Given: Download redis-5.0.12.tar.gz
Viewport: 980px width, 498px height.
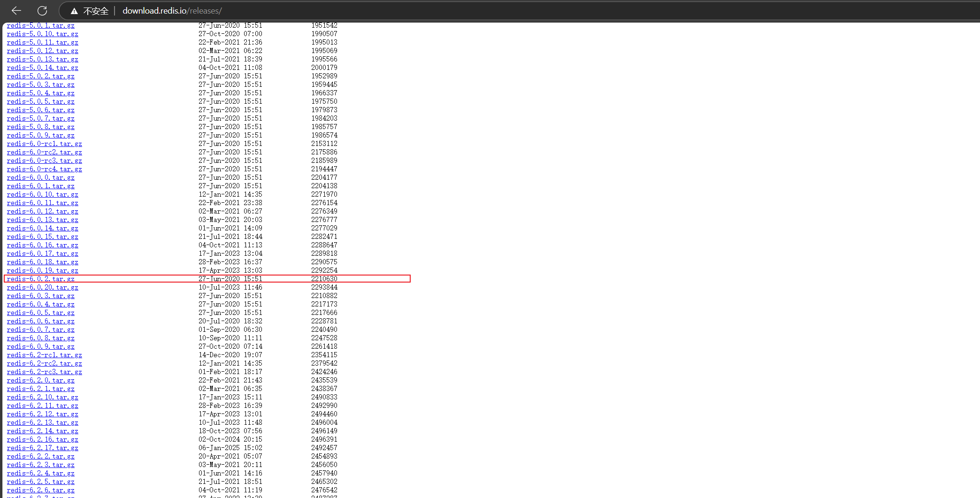Looking at the screenshot, I should pyautogui.click(x=43, y=51).
